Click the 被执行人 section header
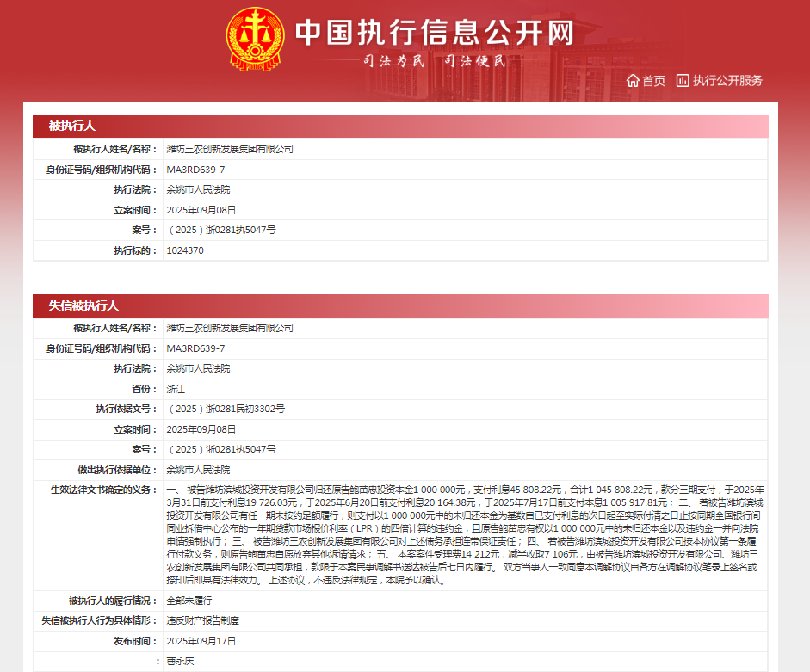The height and width of the screenshot is (672, 810). (x=400, y=126)
